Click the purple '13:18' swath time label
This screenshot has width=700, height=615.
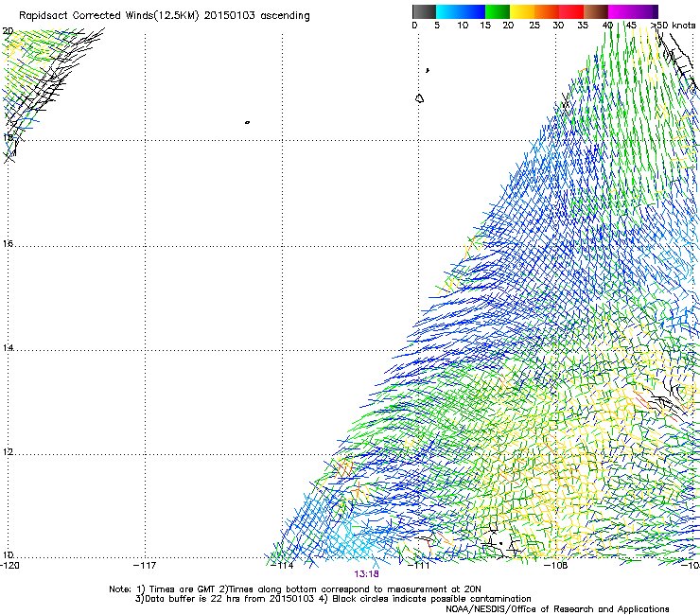tap(366, 574)
